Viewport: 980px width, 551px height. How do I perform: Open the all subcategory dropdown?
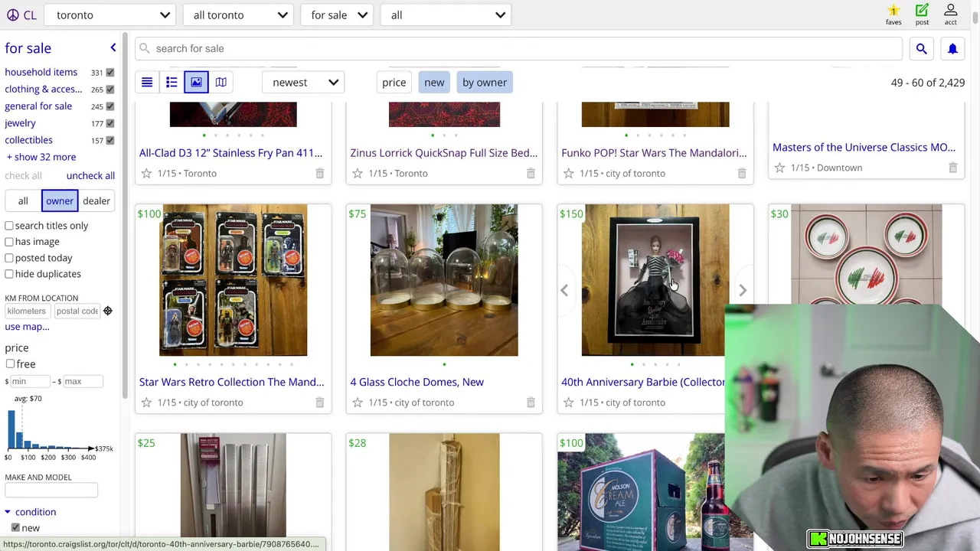click(x=446, y=15)
